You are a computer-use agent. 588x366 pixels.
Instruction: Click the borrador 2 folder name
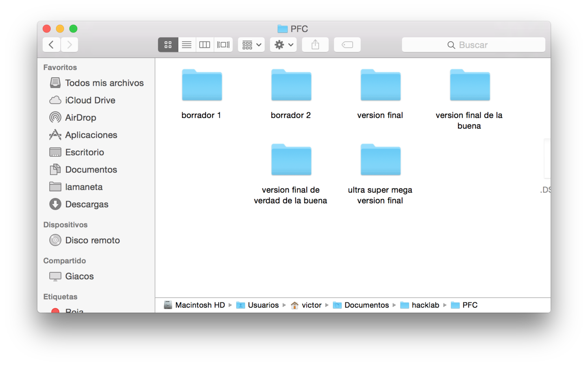[291, 115]
